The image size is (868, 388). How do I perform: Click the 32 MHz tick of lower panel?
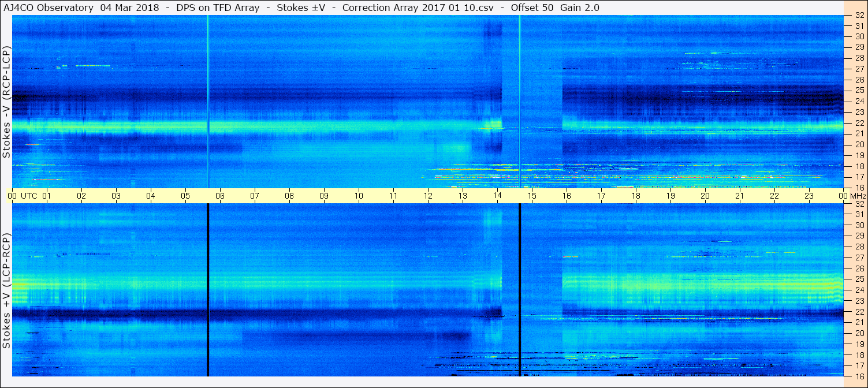859,204
